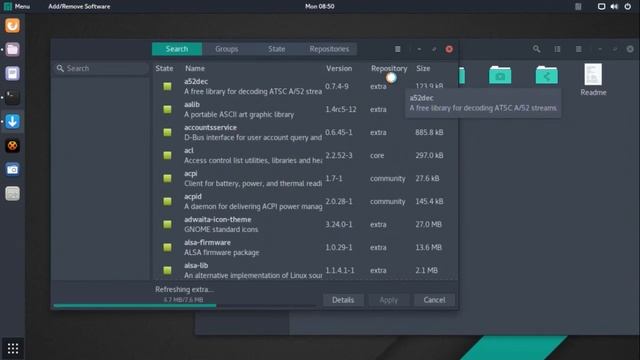
Task: Sort packages by Size column
Action: coord(423,68)
